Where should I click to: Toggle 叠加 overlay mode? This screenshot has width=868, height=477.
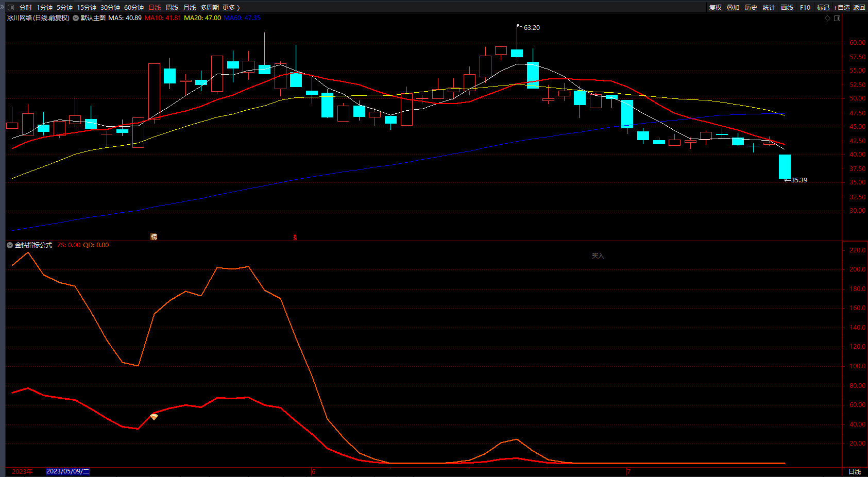pyautogui.click(x=733, y=7)
